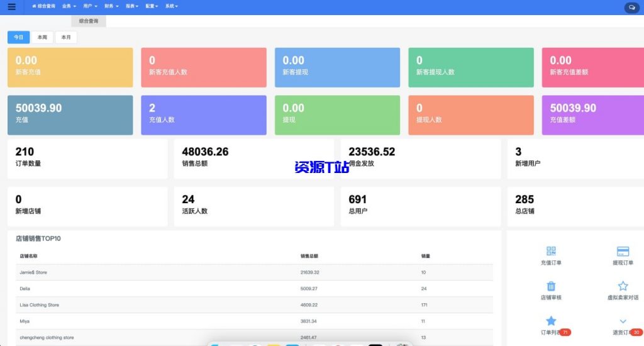Click the green 新客提现人数 card
This screenshot has width=644, height=346.
[471, 67]
